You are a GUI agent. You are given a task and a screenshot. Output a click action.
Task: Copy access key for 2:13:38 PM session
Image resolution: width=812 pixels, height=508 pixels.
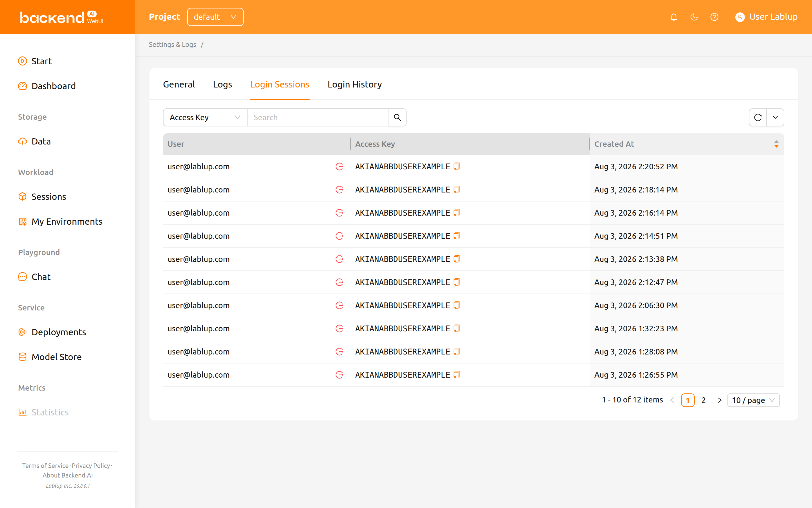[x=457, y=259]
